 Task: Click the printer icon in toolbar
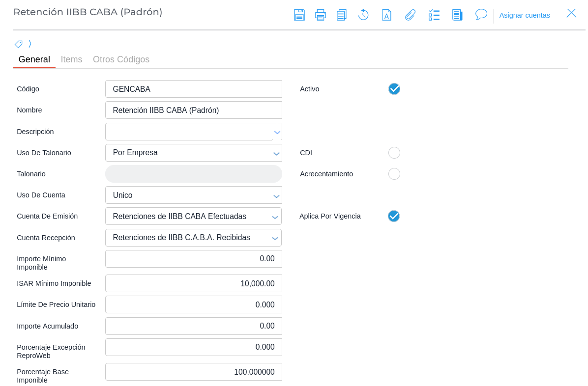tap(321, 15)
